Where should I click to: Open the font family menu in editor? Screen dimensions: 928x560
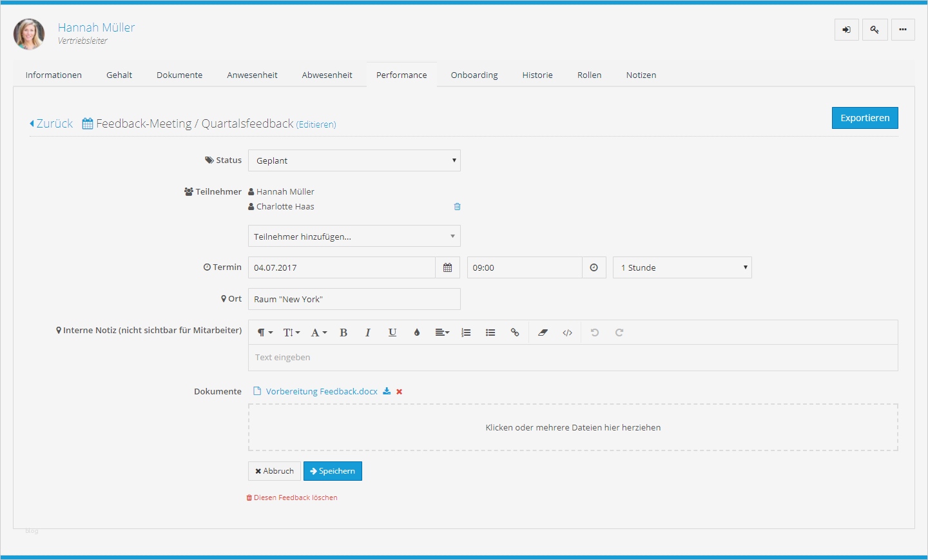[x=319, y=333]
